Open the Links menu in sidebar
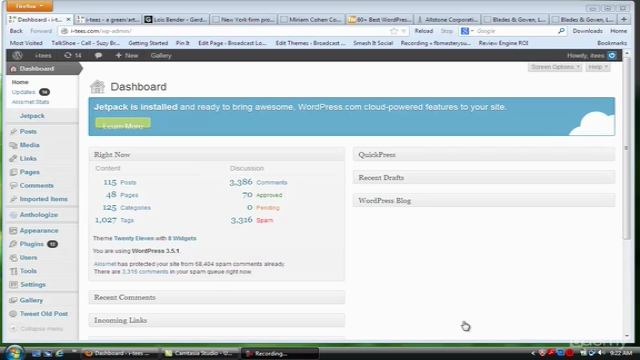The height and width of the screenshot is (360, 640). click(28, 158)
